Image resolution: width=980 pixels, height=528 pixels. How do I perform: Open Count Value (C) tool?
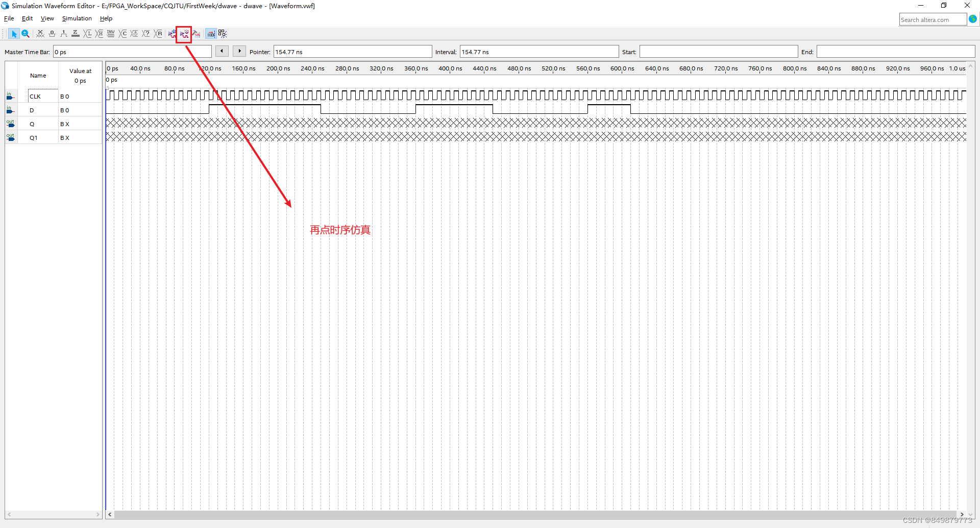coord(122,34)
